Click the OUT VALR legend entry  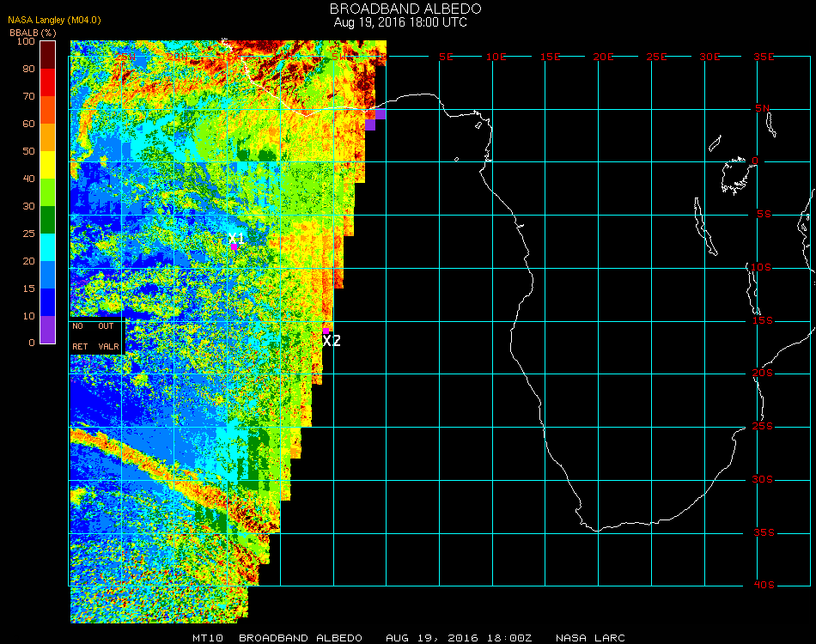(x=107, y=337)
